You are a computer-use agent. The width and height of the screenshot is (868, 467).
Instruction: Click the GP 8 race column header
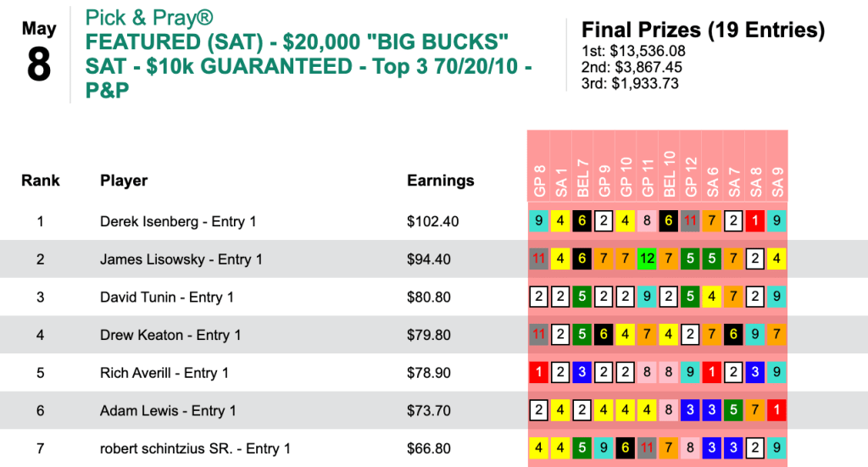(x=538, y=181)
